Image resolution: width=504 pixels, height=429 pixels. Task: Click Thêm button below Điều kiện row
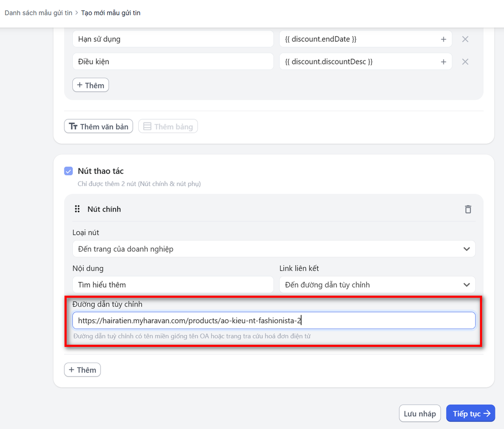click(x=91, y=85)
